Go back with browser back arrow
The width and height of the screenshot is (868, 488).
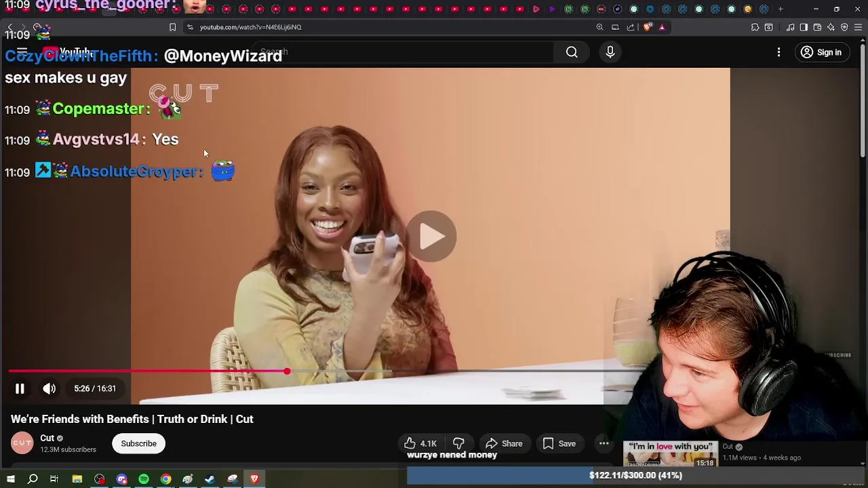click(9, 27)
